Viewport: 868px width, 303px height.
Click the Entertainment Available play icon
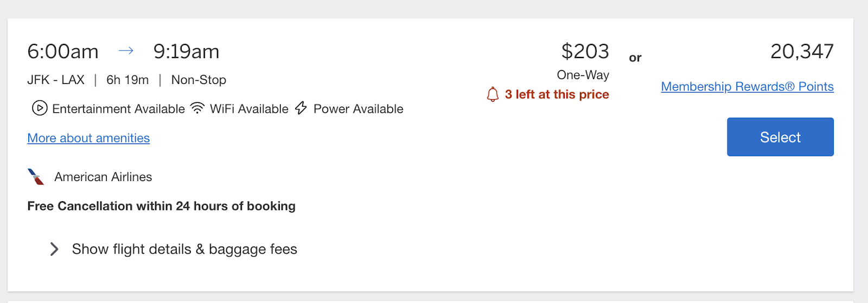(40, 108)
